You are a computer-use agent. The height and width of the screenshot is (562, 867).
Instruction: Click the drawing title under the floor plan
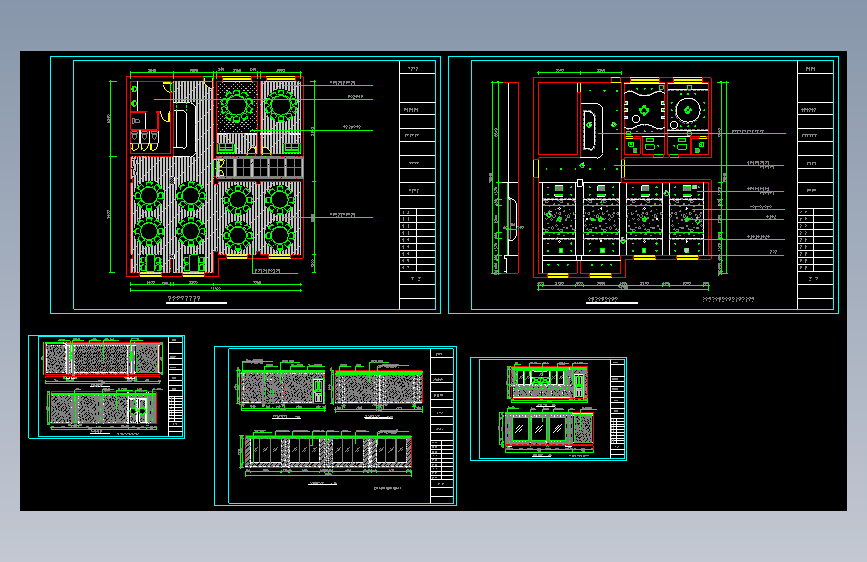pyautogui.click(x=196, y=299)
